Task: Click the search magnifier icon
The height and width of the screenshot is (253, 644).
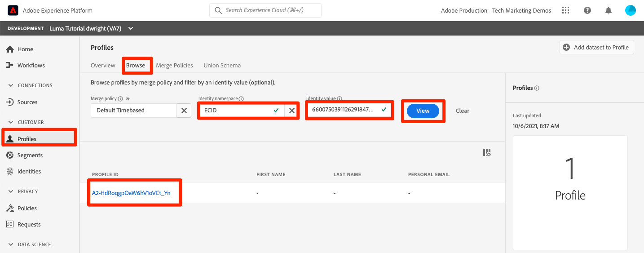Action: [218, 10]
